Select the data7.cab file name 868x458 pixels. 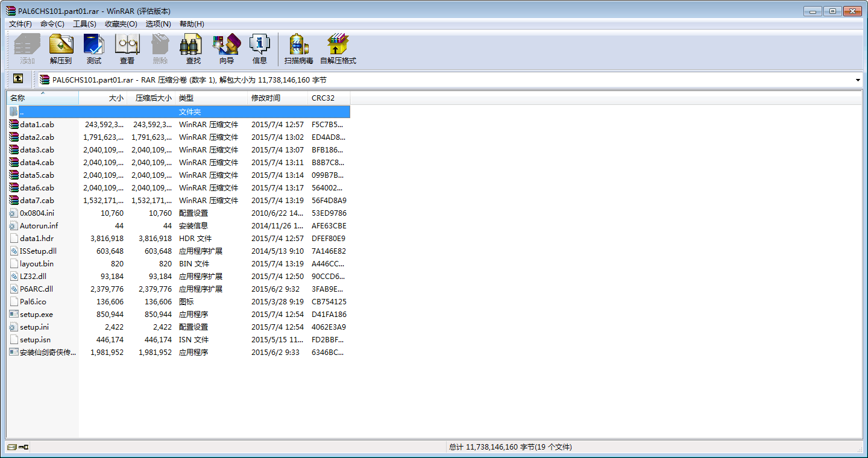click(37, 200)
